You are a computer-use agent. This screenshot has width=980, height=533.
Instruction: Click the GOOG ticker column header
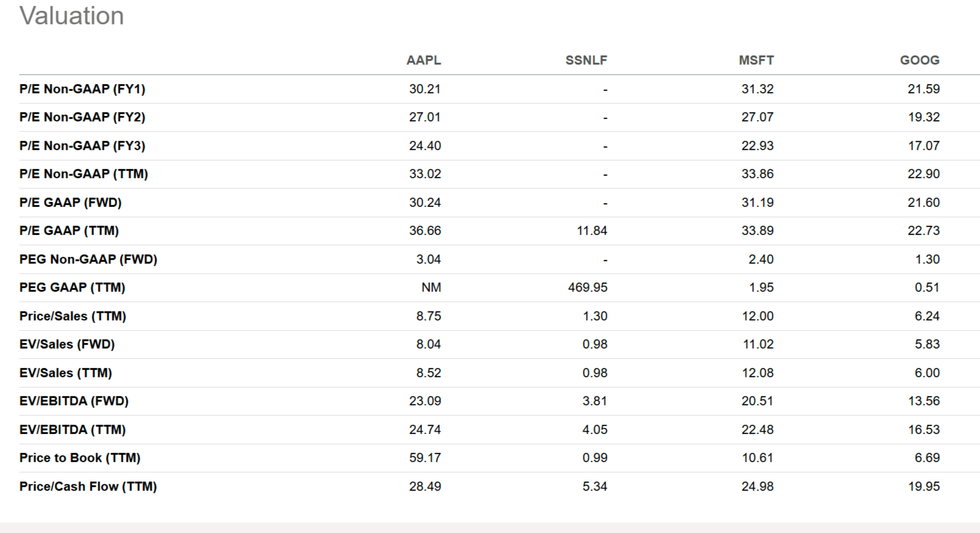coord(920,60)
